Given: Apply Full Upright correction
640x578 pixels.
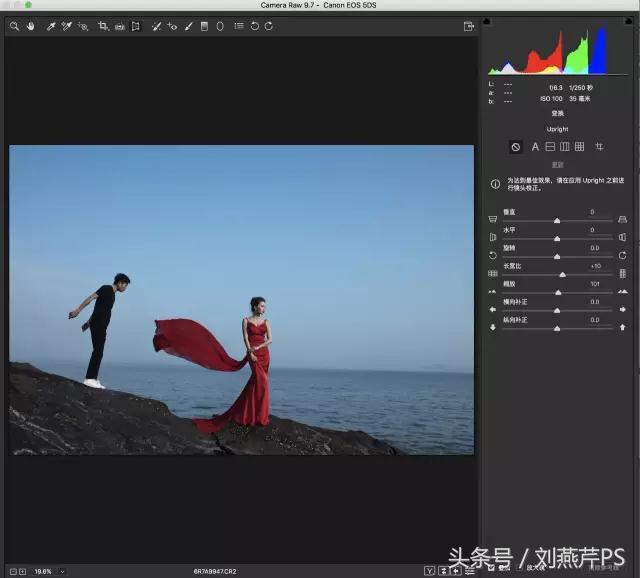Looking at the screenshot, I should tap(580, 147).
